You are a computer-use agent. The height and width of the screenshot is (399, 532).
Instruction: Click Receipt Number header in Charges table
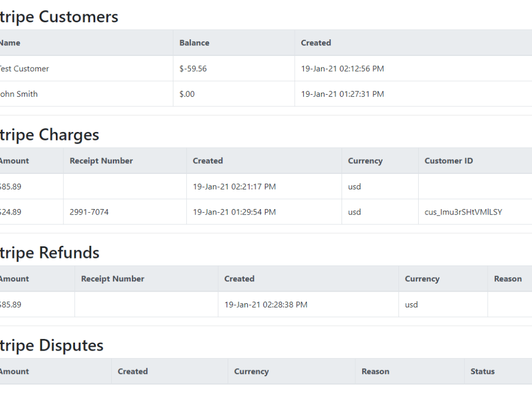(101, 161)
